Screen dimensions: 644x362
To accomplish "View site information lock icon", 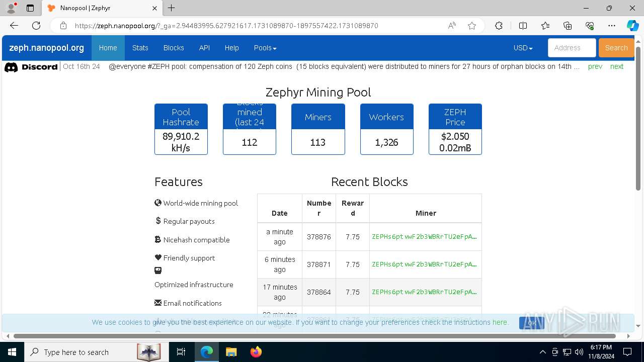I will pyautogui.click(x=63, y=26).
